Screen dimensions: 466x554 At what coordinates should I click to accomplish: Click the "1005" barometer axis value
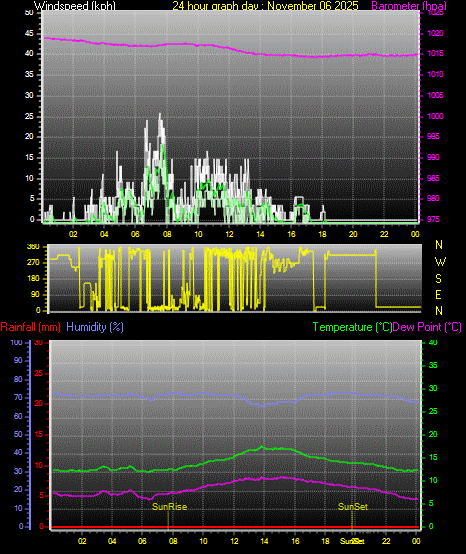click(435, 95)
